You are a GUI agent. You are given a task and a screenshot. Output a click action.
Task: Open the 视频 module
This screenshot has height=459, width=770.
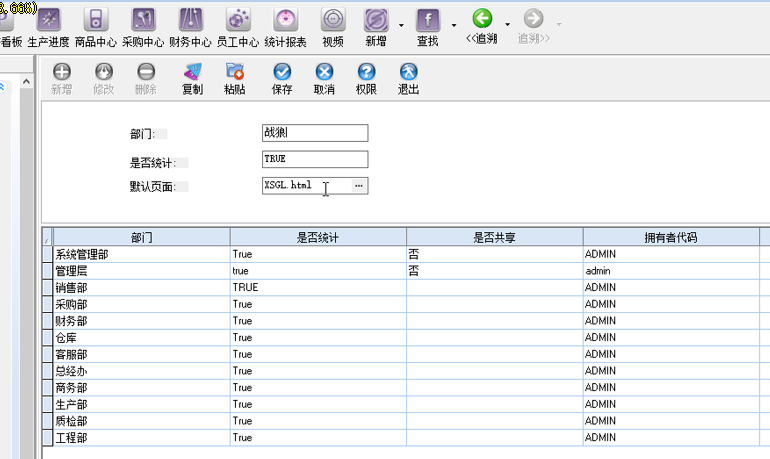click(333, 28)
